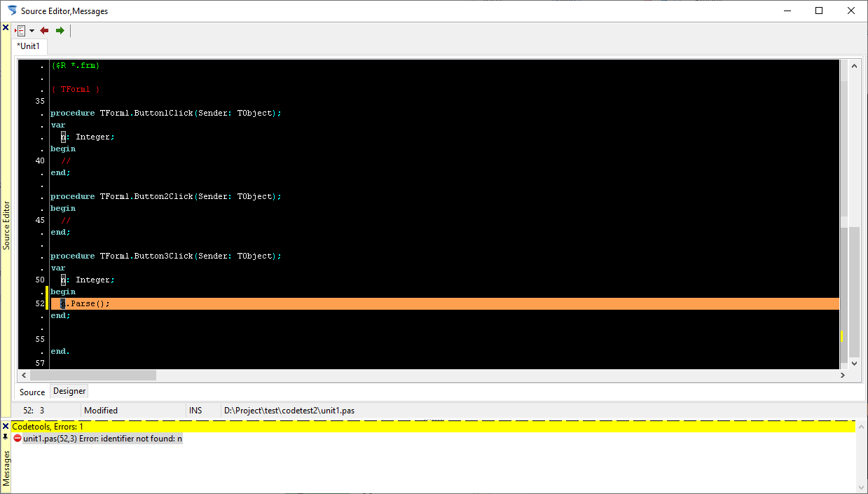Click the yellow error marker in the overview gutter
This screenshot has width=868, height=494.
point(842,336)
